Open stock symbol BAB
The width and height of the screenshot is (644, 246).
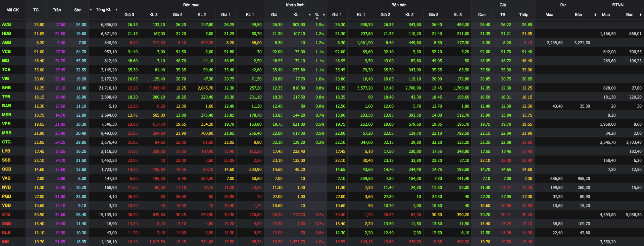[x=6, y=106]
